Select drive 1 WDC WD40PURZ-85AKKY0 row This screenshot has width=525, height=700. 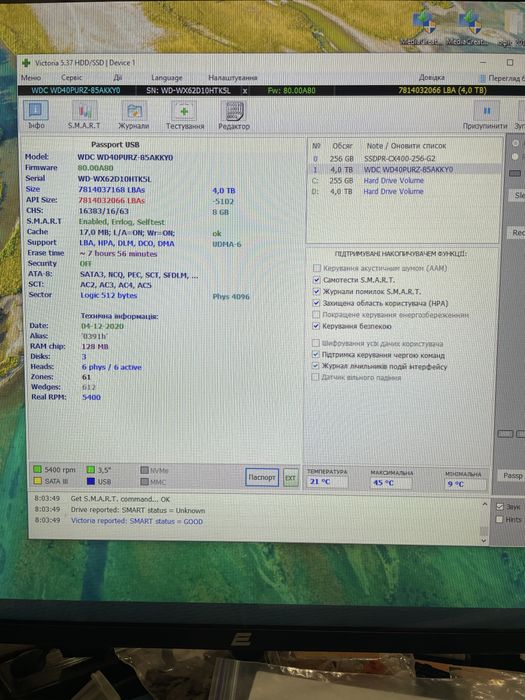tap(404, 170)
